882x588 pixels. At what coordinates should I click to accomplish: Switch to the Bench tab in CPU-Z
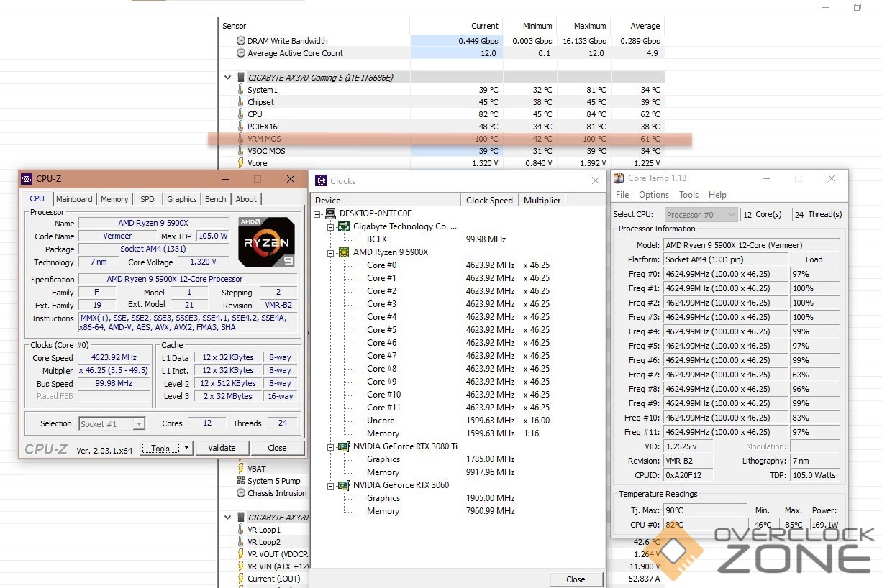click(x=216, y=199)
